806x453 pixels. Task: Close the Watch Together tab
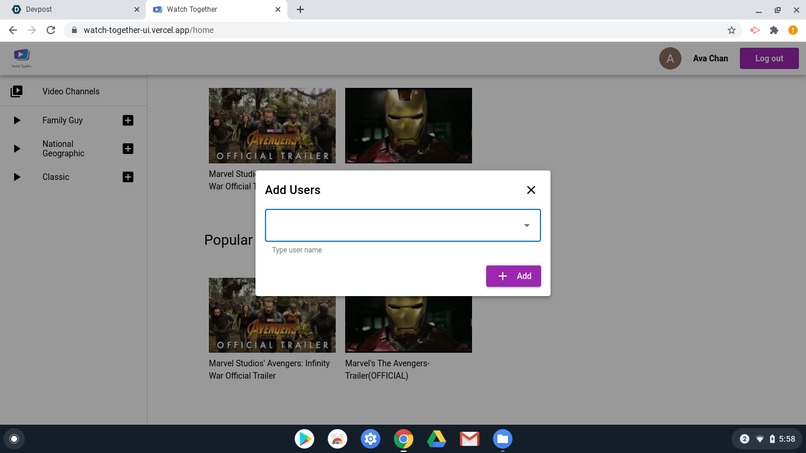(x=278, y=9)
